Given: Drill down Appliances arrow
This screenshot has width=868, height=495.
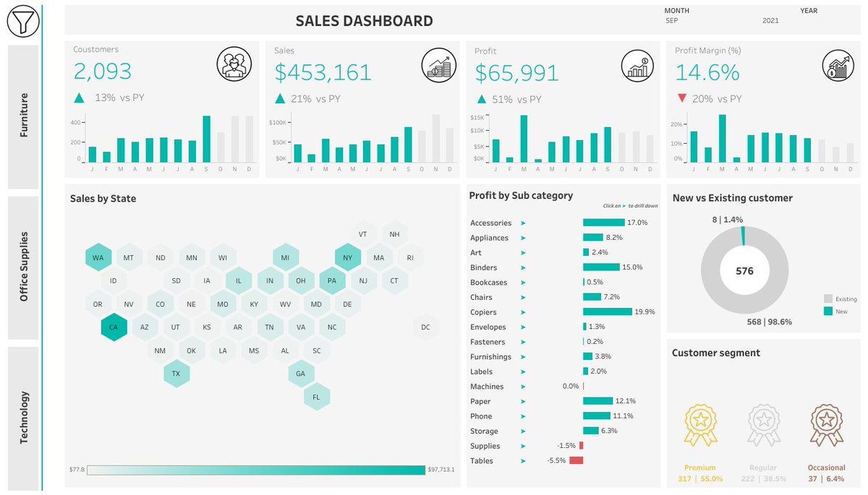Looking at the screenshot, I should click(x=523, y=238).
